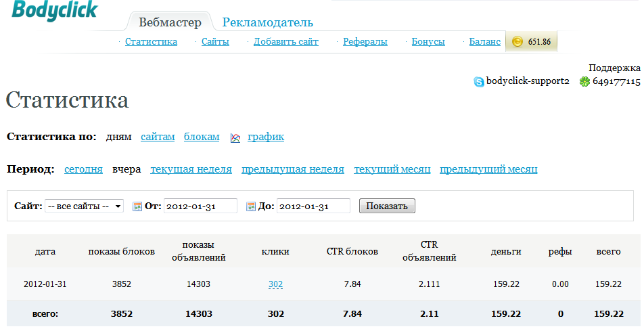This screenshot has width=644, height=331.
Task: Open the Сайты menu item
Action: click(215, 41)
